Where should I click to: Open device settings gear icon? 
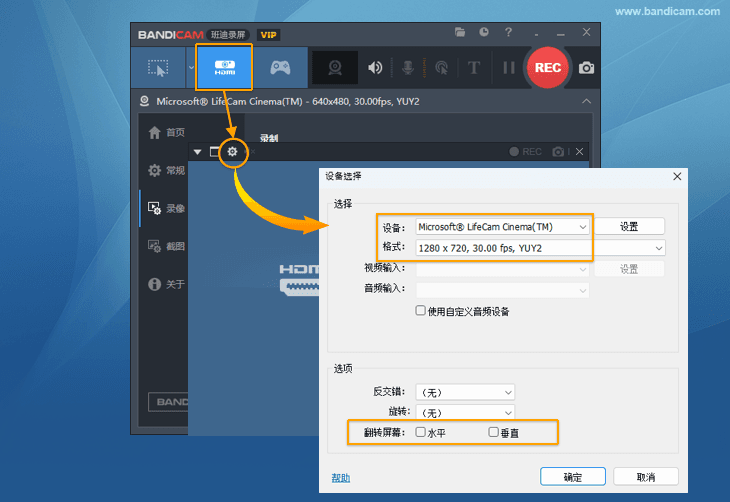point(232,152)
